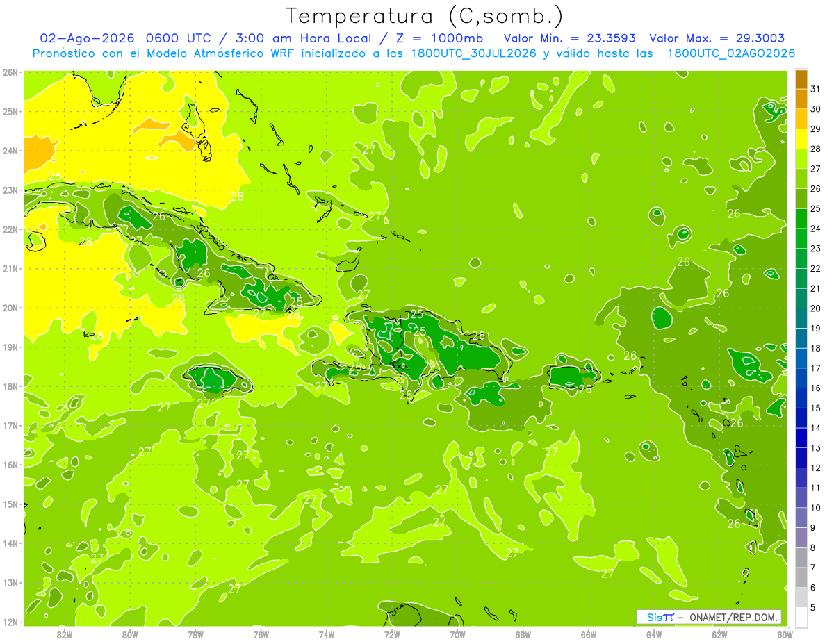Screen dimensions: 834x644
Task: Select the "80W" longitude label
Action: [x=130, y=634]
